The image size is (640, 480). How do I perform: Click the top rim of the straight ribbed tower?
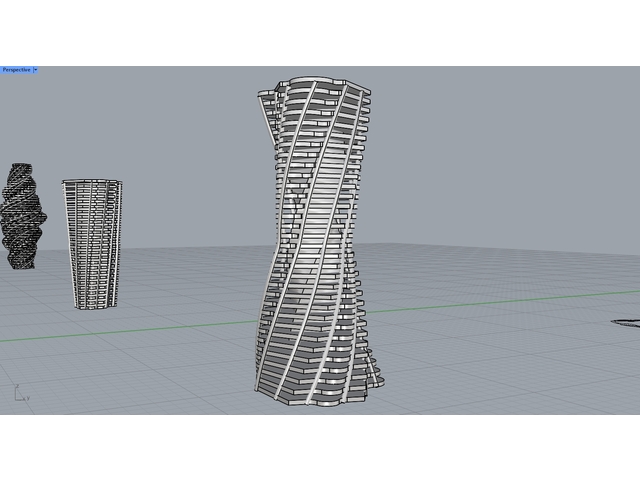pos(91,183)
